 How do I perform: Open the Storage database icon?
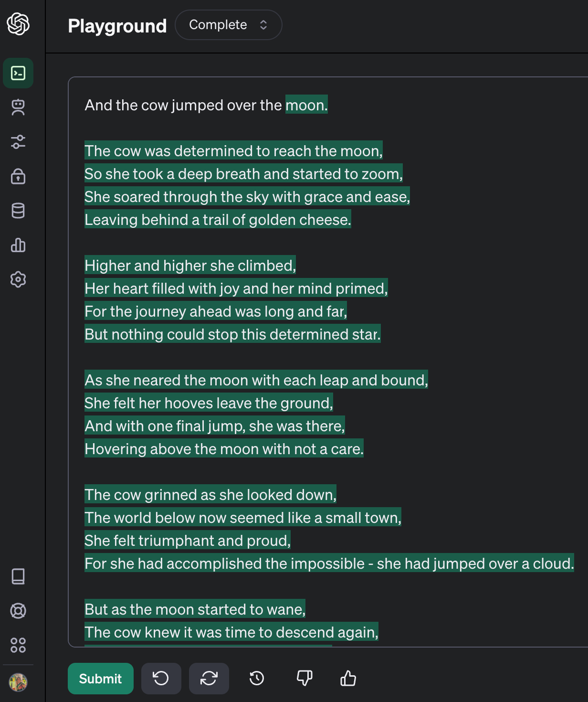[18, 212]
